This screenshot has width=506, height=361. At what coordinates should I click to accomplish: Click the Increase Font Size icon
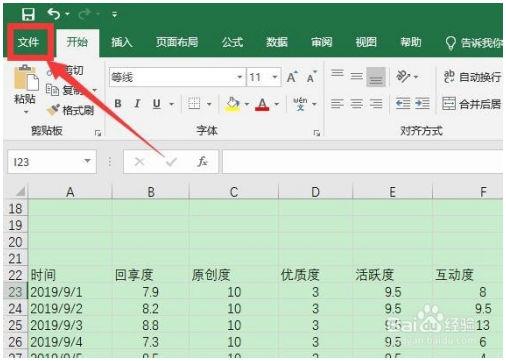pos(292,77)
